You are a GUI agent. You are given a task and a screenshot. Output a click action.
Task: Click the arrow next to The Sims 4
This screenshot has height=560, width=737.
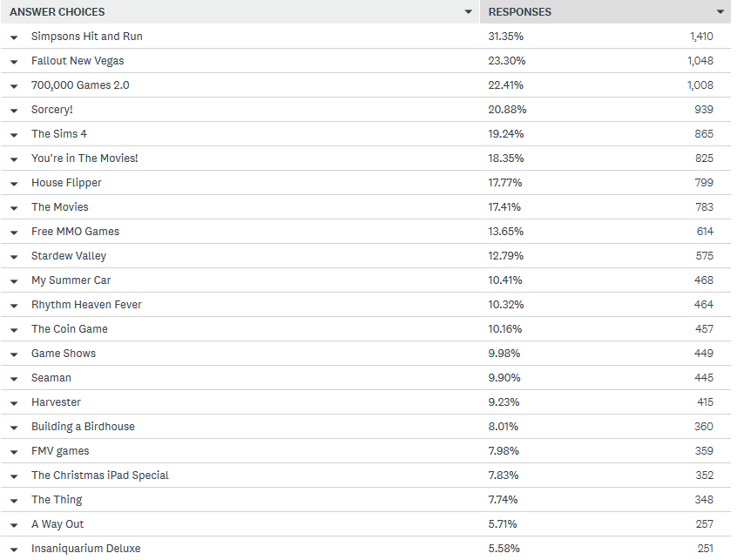point(14,135)
